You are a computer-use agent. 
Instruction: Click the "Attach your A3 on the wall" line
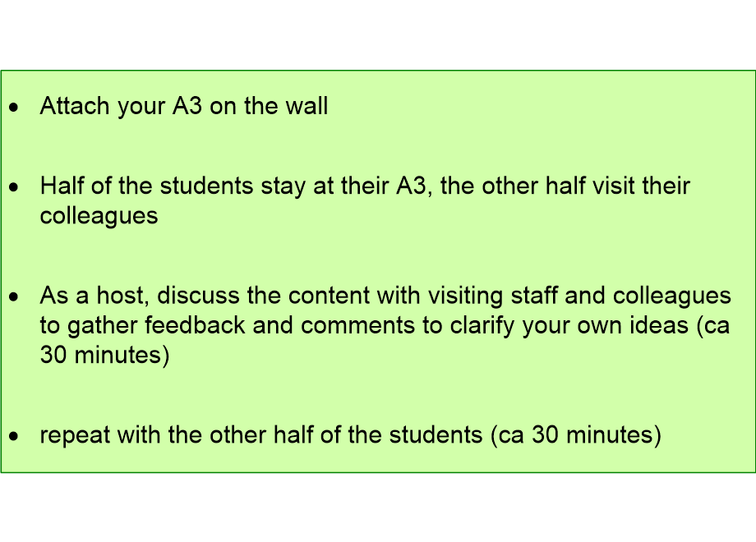click(184, 107)
